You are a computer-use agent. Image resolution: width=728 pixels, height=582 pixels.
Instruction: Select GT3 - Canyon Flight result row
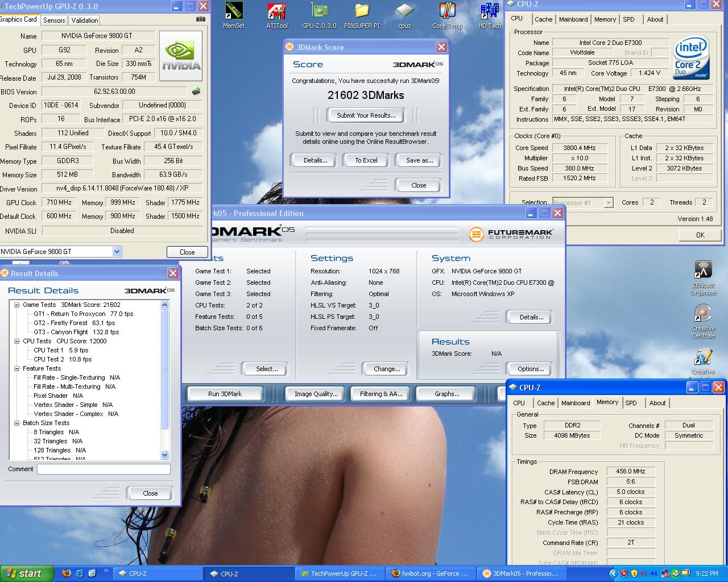click(x=76, y=332)
